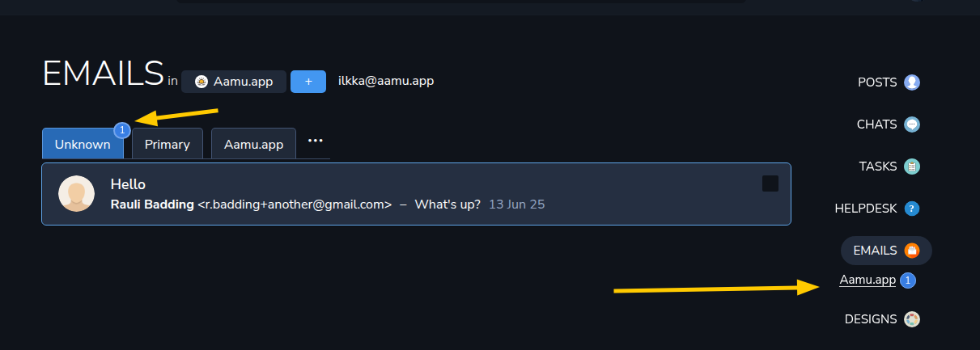
Task: Switch to the Primary tab
Action: pyautogui.click(x=168, y=144)
